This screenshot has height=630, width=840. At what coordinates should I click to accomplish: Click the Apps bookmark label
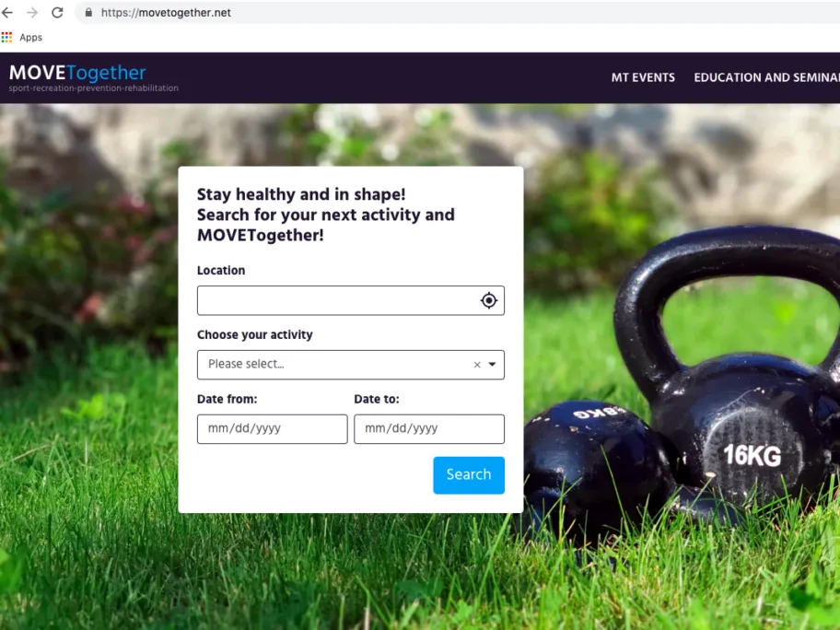pyautogui.click(x=30, y=38)
